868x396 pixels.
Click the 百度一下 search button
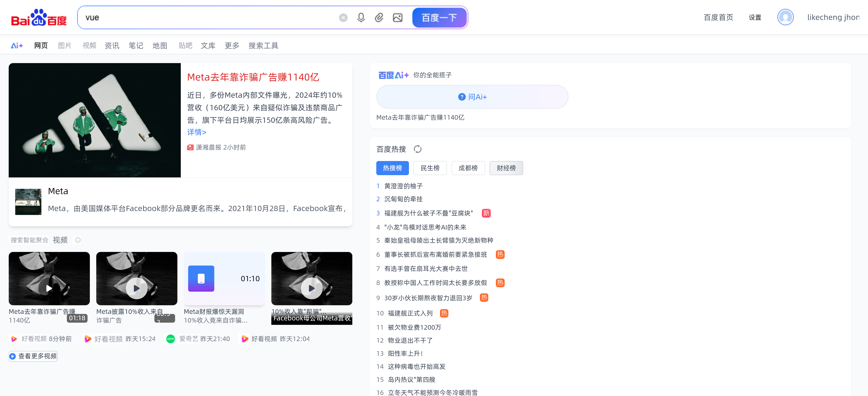click(439, 18)
